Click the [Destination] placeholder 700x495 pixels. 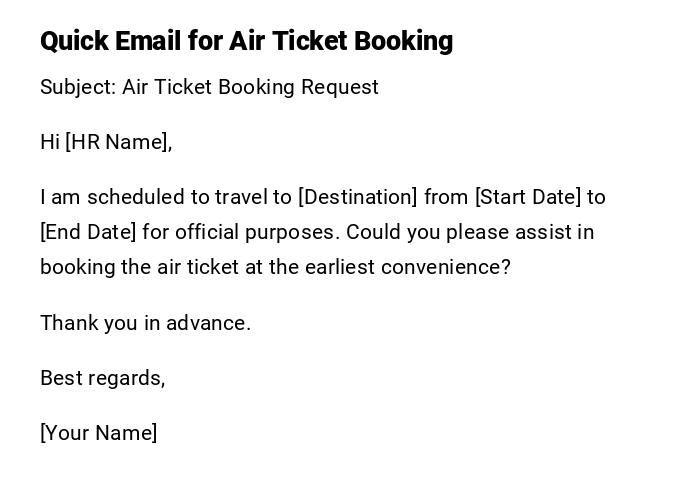tap(358, 197)
